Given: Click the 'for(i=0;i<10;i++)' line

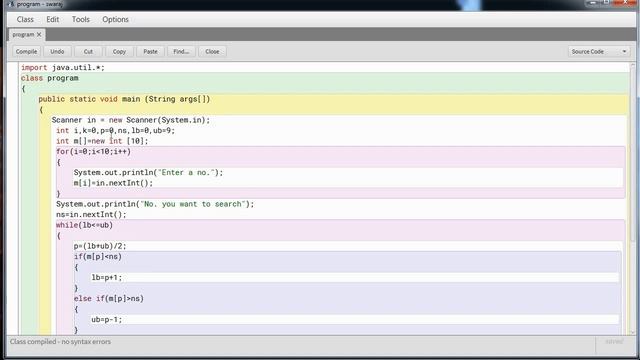Looking at the screenshot, I should [93, 151].
